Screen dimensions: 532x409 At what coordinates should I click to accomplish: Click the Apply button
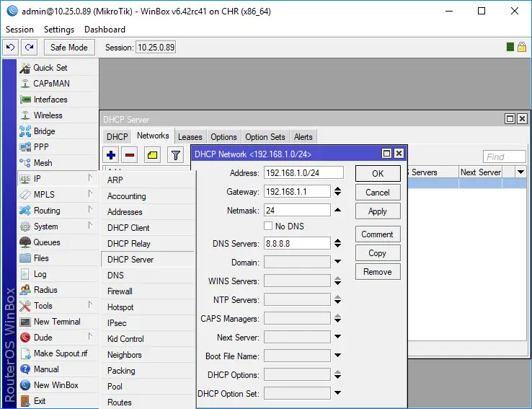point(378,211)
